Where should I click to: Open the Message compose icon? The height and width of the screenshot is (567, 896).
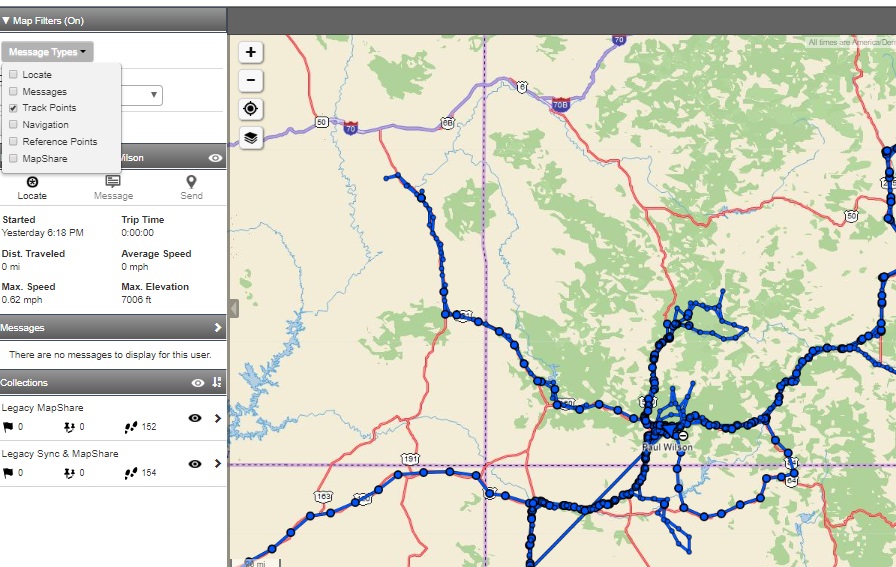click(x=113, y=182)
